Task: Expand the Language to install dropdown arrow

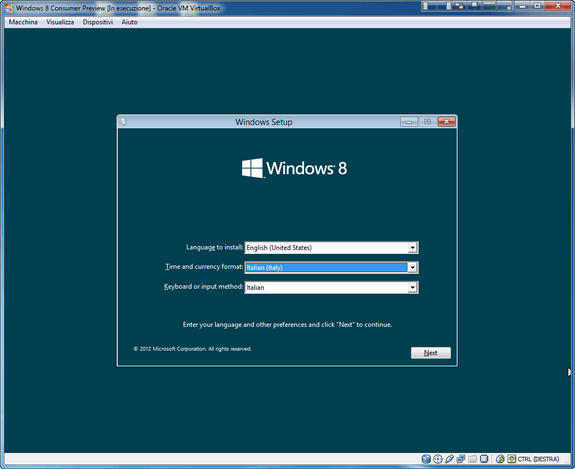Action: tap(413, 248)
